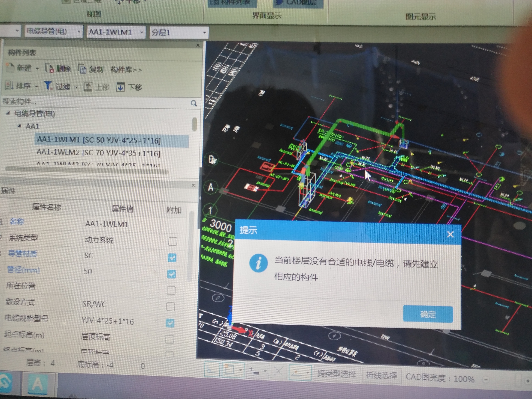The width and height of the screenshot is (532, 399).
Task: Close the 构件列表 panel
Action: tap(198, 45)
